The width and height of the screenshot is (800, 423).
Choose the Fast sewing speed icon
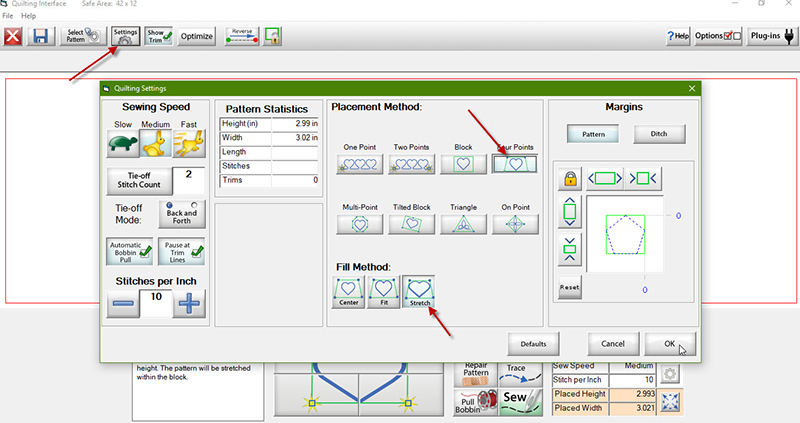tap(188, 144)
